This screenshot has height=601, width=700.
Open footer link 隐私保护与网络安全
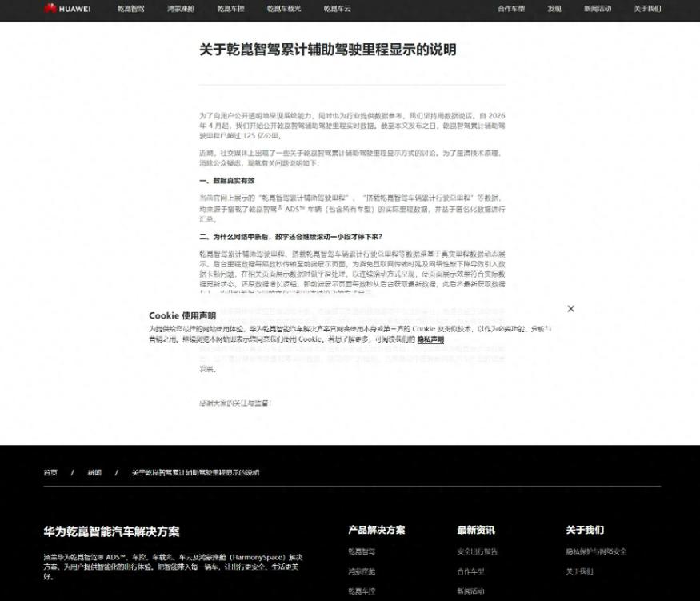(597, 551)
